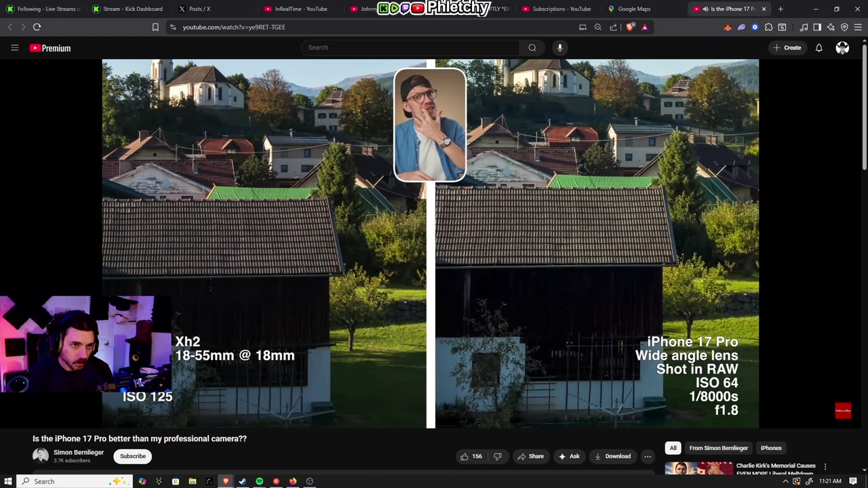Go to YouTube Premium home logo
Image resolution: width=868 pixels, height=488 pixels.
50,48
